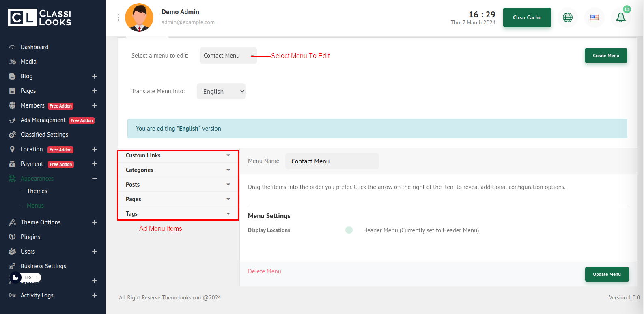This screenshot has width=644, height=314.
Task: Expand the Categories panel
Action: 178,170
